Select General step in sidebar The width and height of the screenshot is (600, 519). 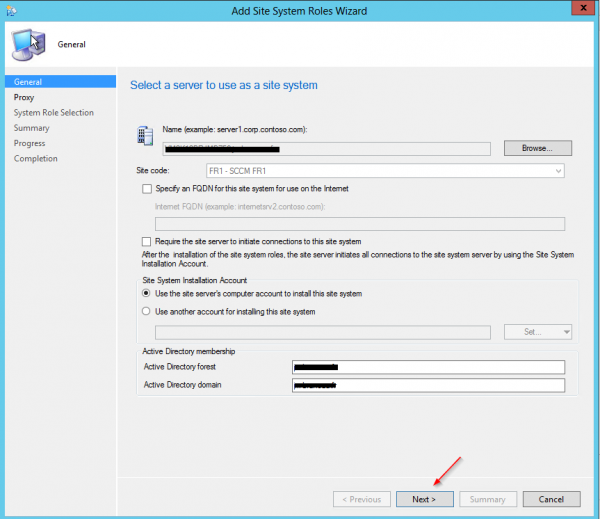coord(60,82)
